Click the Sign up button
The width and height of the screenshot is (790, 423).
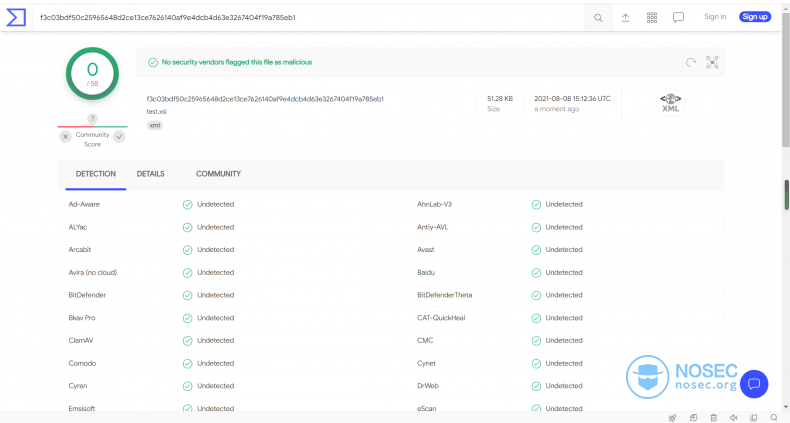755,17
